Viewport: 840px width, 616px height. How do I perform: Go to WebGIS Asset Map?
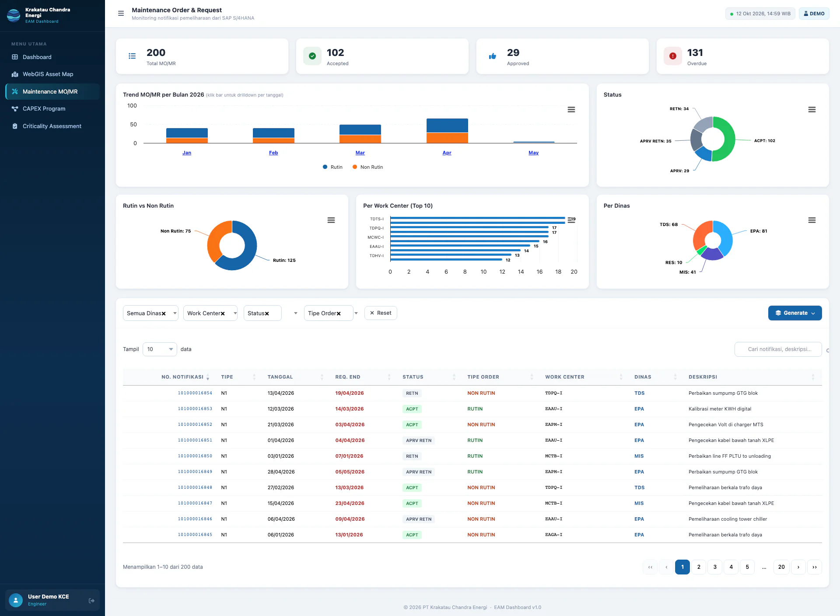tap(52, 74)
